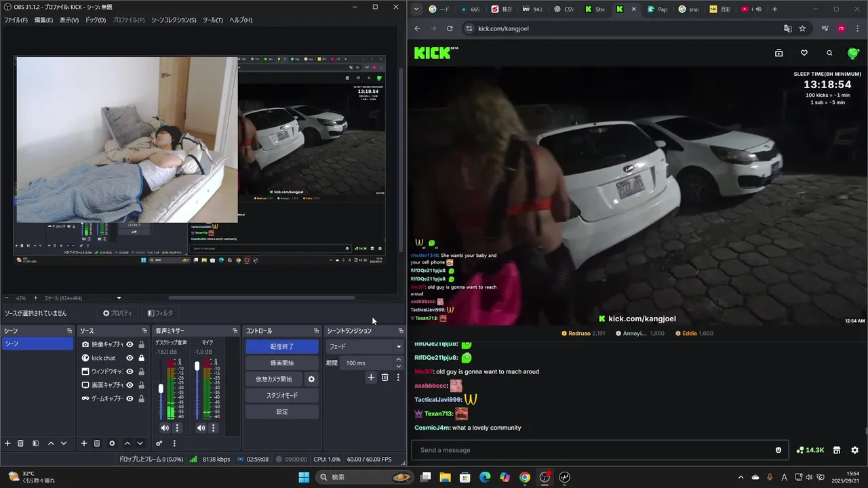Image resolution: width=868 pixels, height=488 pixels.
Task: Delete scene using trash icon in シーン panel
Action: [x=20, y=443]
